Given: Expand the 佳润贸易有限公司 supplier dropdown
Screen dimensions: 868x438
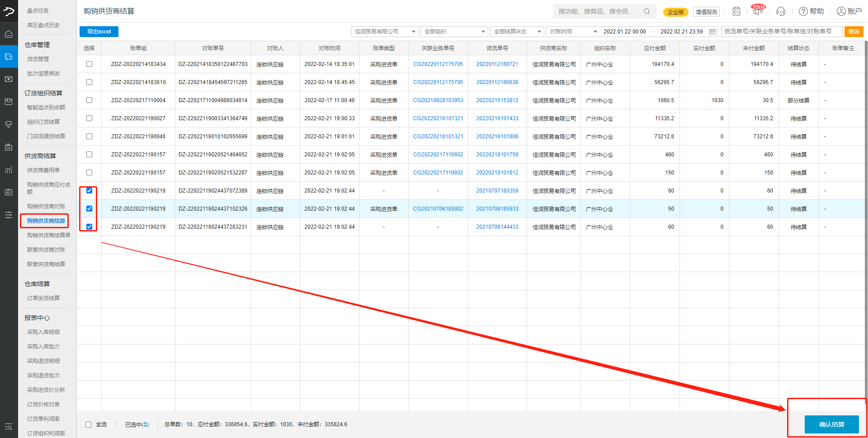Looking at the screenshot, I should pos(384,32).
